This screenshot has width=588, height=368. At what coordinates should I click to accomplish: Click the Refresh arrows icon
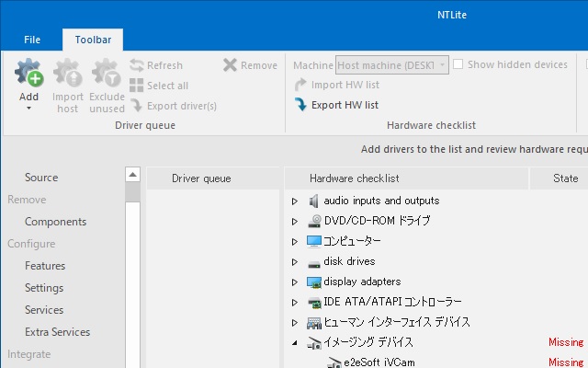137,65
